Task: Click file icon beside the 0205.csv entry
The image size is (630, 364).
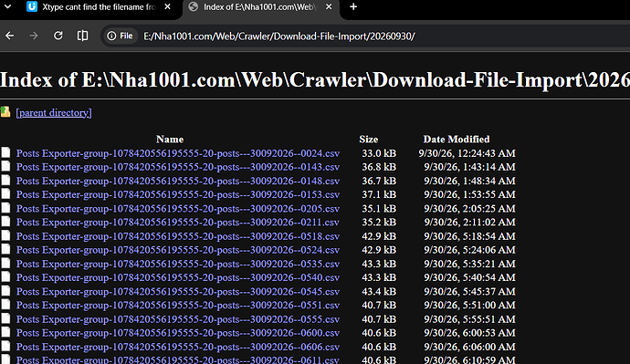Action: pos(5,208)
